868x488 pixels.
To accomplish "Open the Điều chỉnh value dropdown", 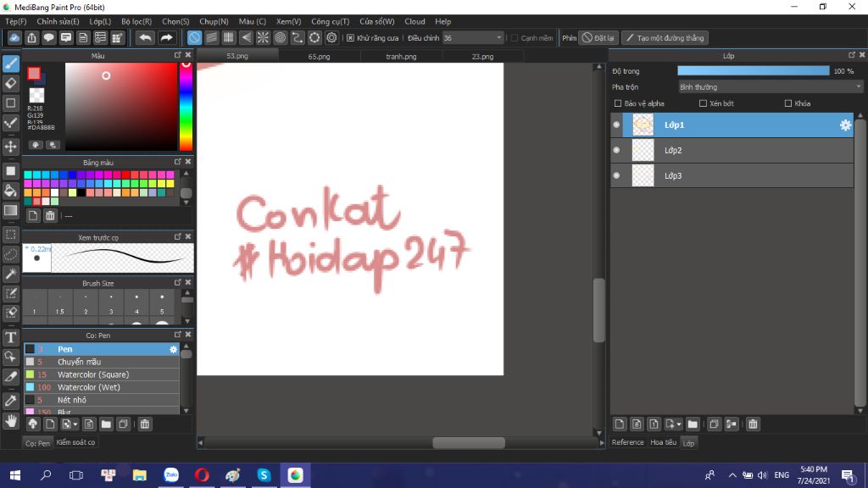I will tap(472, 38).
